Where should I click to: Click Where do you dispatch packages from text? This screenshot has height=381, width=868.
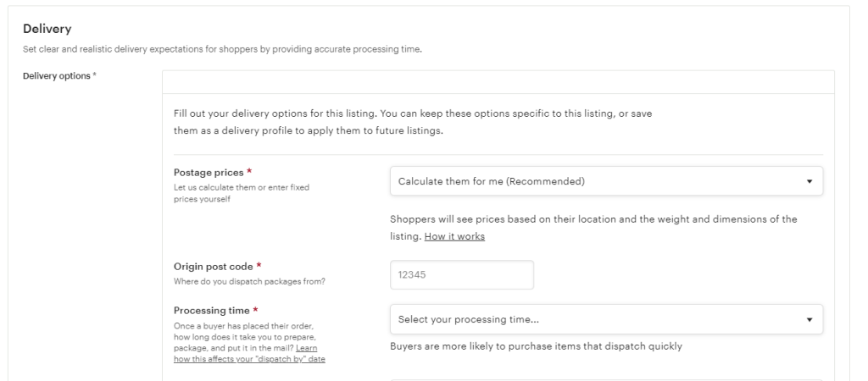[x=250, y=281]
